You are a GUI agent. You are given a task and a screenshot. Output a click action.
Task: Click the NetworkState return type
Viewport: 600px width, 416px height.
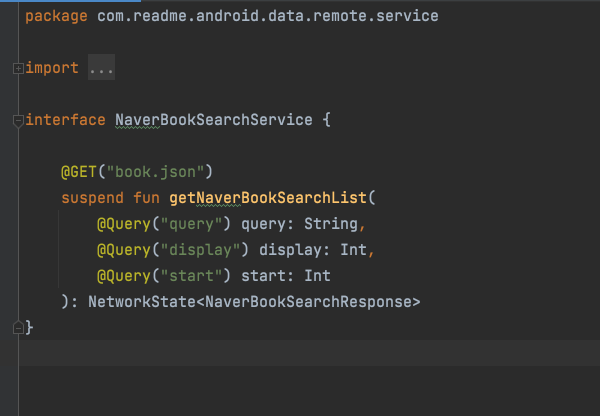(x=142, y=302)
